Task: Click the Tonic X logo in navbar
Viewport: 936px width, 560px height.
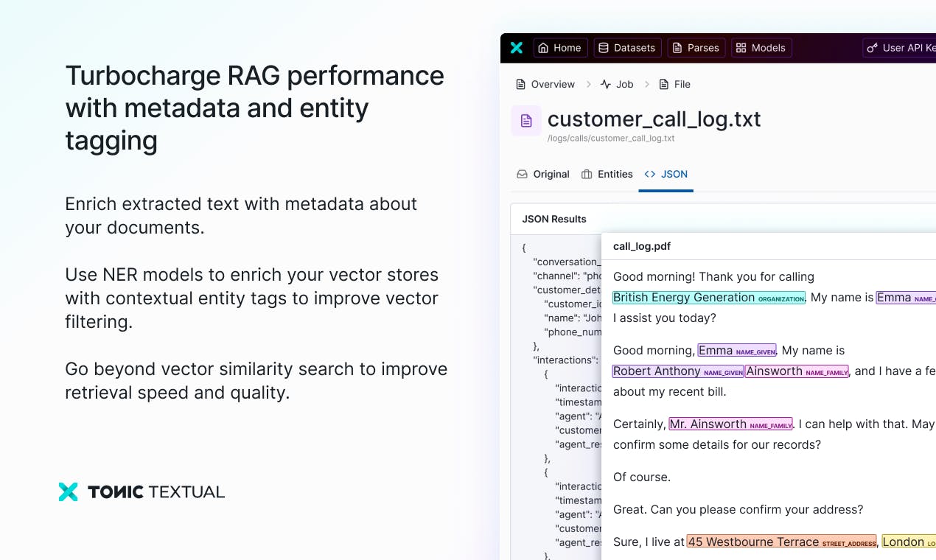Action: pyautogui.click(x=517, y=48)
